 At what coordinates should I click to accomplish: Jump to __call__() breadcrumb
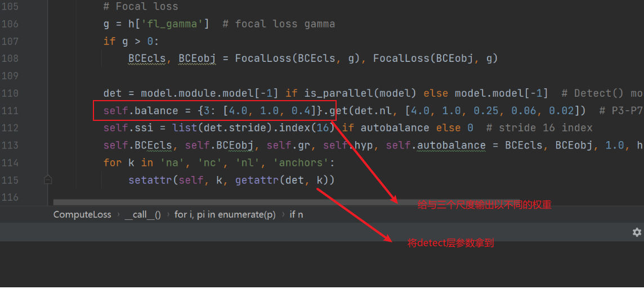click(x=142, y=214)
